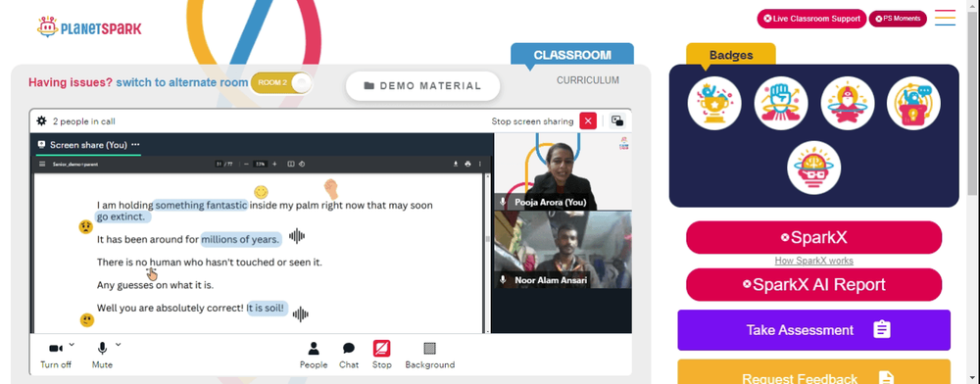Viewport: 980px width, 384px height.
Task: Click the Take Assessment button
Action: (x=813, y=330)
